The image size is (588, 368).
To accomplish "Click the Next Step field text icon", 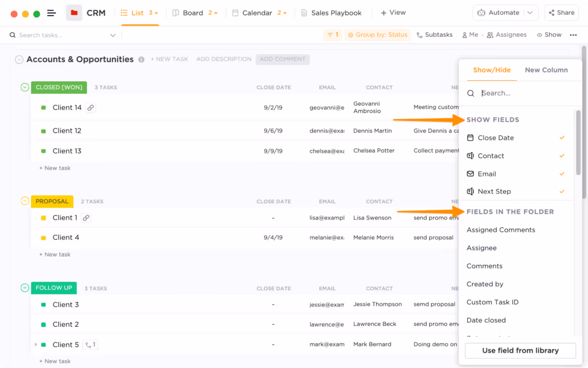I will coord(470,191).
